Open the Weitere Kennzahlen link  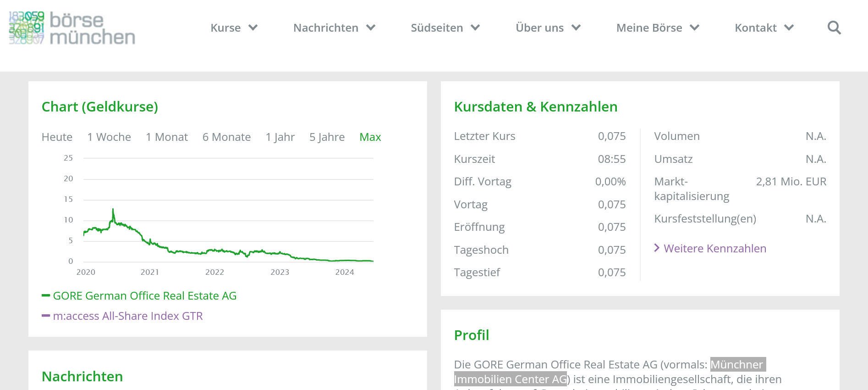click(715, 249)
